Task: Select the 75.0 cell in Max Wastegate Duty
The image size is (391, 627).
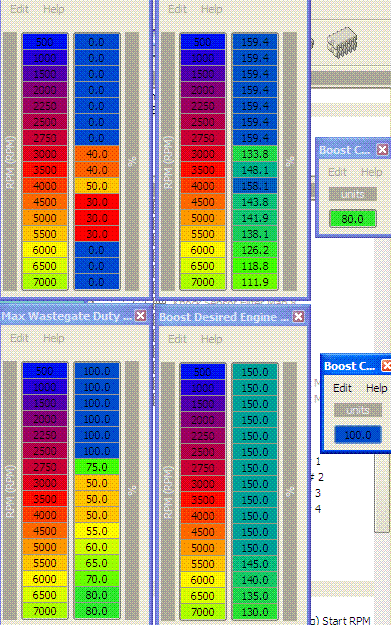Action: pos(97,467)
